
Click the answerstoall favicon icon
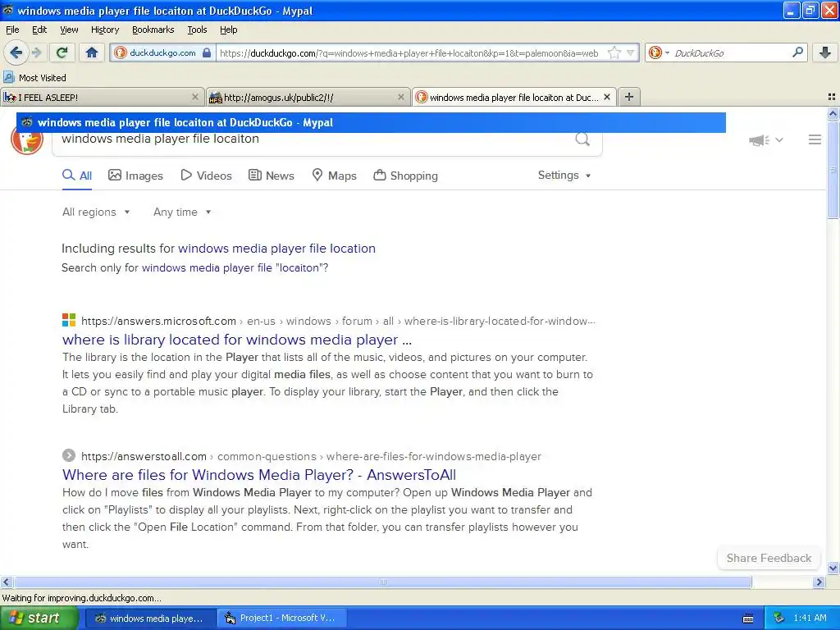[69, 455]
